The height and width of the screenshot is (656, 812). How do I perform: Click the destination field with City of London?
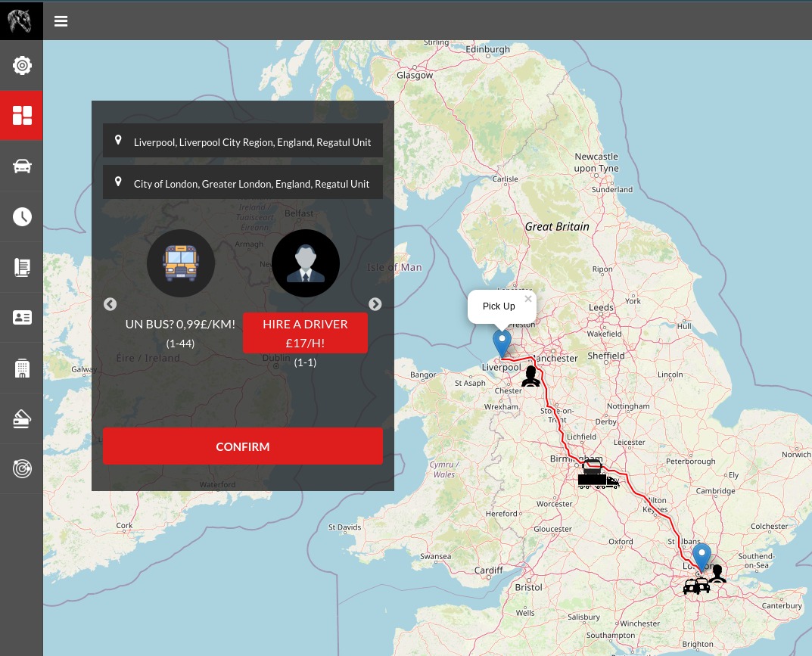tap(242, 182)
